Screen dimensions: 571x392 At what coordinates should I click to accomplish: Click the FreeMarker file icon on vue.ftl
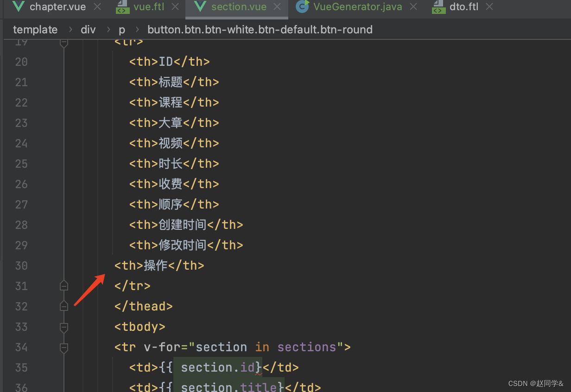(x=122, y=7)
